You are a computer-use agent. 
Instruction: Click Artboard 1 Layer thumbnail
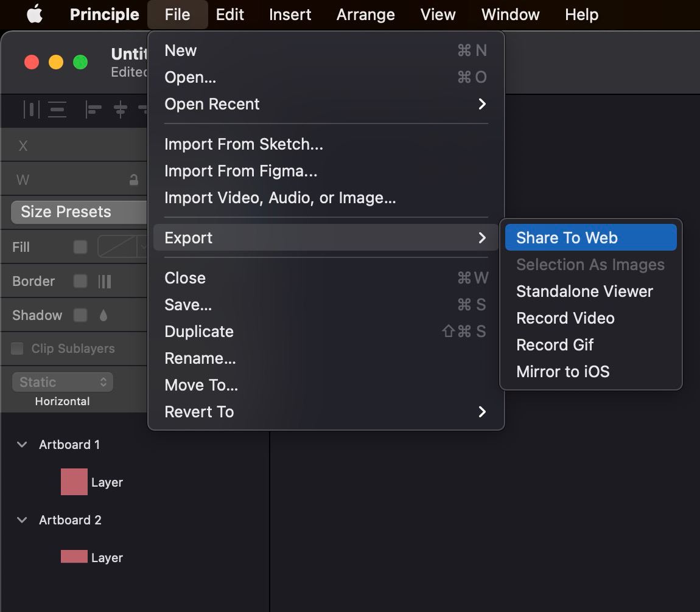[74, 482]
